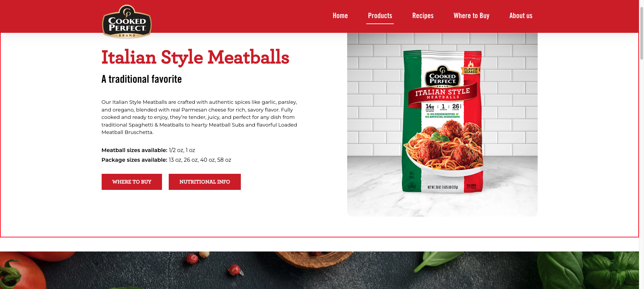The height and width of the screenshot is (289, 644).
Task: Click the Meatball sizes available line
Action: [148, 150]
